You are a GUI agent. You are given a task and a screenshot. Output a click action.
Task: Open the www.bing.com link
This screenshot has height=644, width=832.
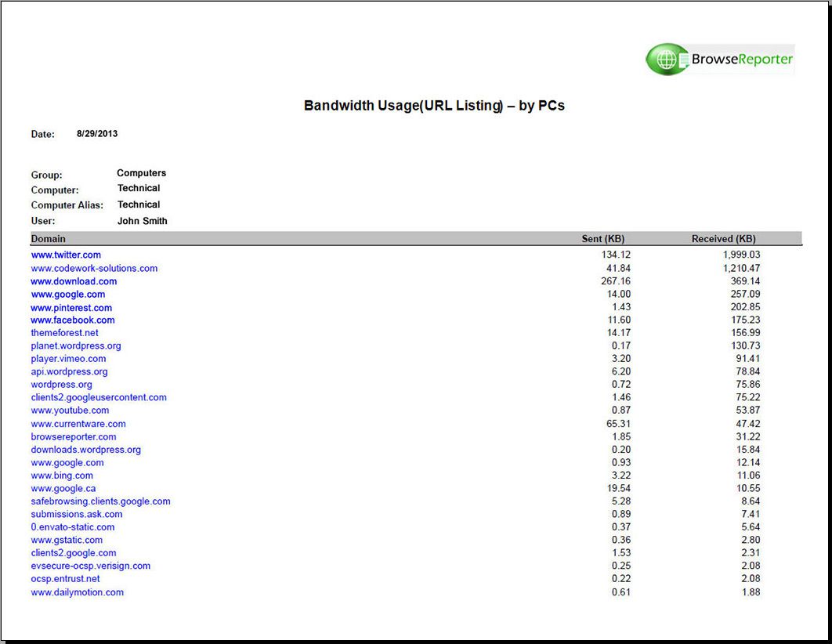pyautogui.click(x=63, y=475)
